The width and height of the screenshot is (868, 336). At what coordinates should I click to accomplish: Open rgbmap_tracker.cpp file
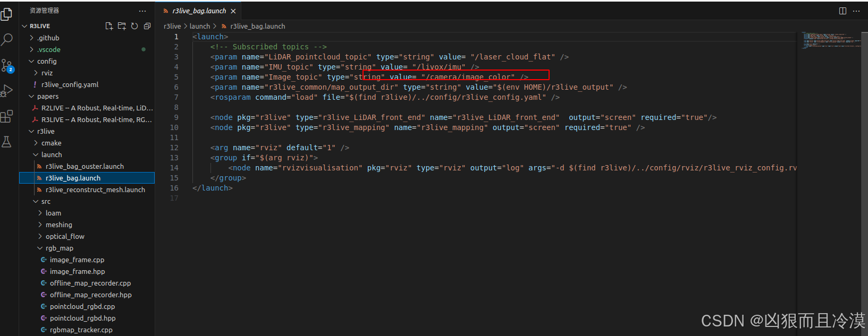coord(87,330)
